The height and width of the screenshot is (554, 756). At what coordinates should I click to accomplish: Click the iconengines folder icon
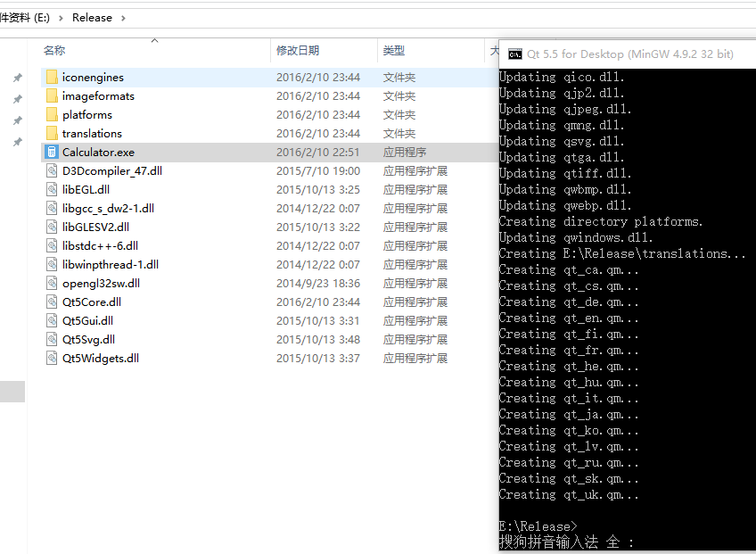coord(52,78)
